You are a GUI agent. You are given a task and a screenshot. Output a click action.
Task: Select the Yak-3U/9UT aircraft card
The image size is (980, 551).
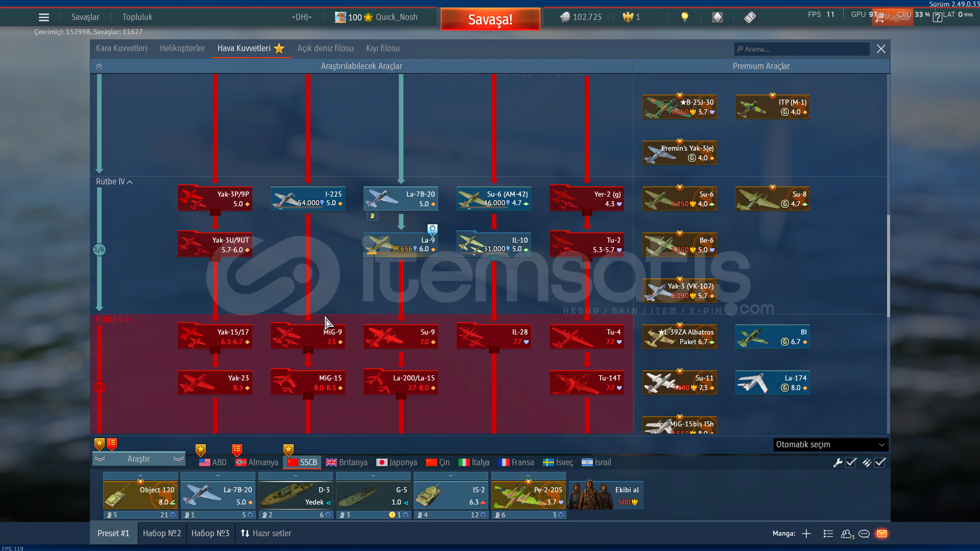point(215,245)
